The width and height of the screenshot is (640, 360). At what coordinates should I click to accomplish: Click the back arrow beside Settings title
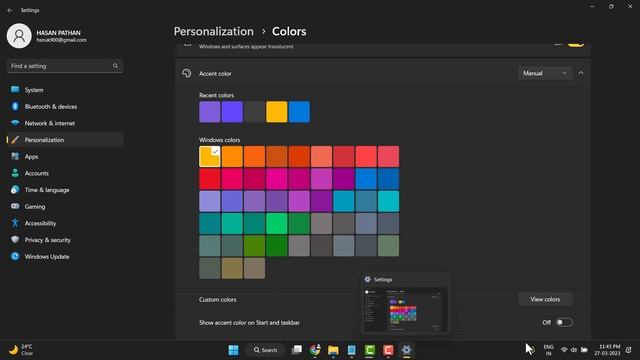[10, 10]
